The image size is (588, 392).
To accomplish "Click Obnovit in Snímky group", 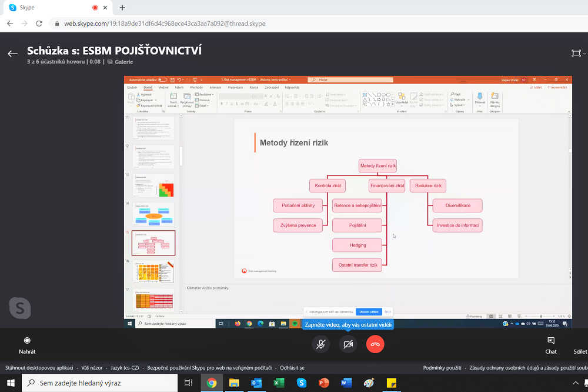I will [202, 100].
